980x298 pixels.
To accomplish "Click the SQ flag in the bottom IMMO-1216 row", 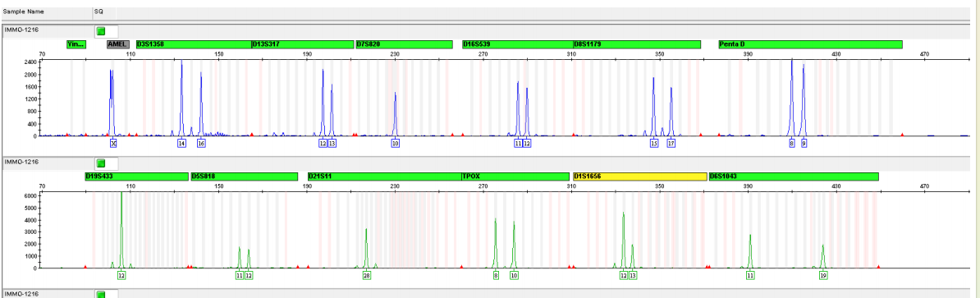I will (101, 294).
